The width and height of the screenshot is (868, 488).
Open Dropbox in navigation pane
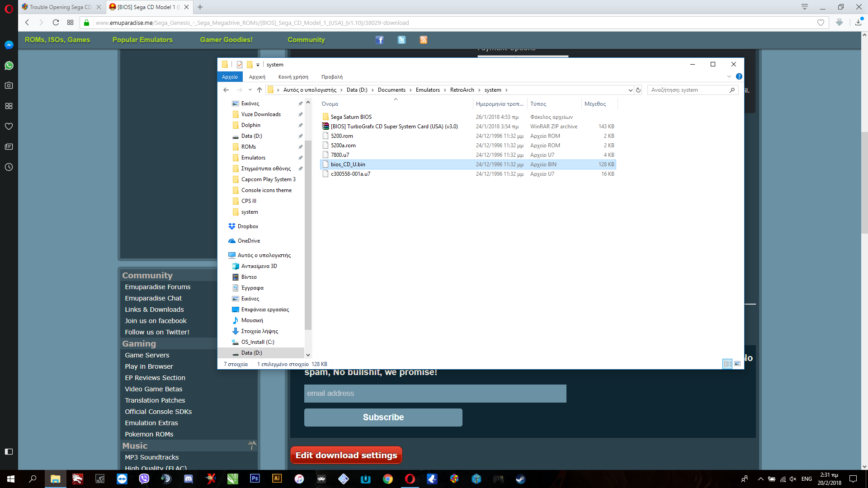coord(248,226)
